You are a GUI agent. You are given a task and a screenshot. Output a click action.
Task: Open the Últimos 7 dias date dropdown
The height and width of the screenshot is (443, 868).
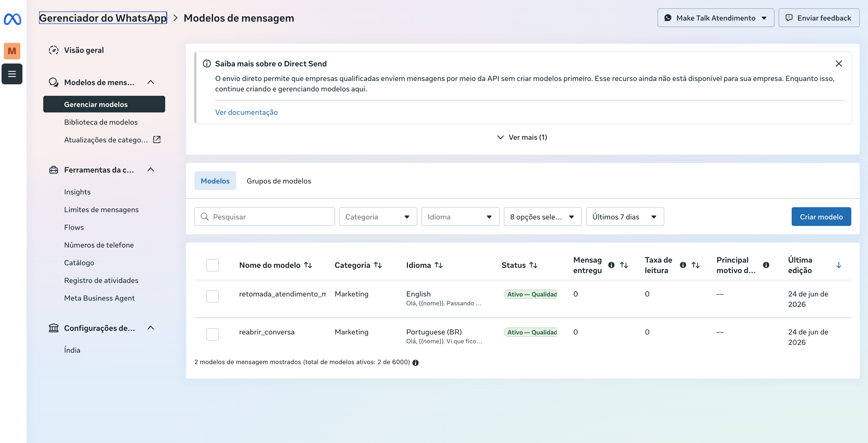tap(625, 217)
